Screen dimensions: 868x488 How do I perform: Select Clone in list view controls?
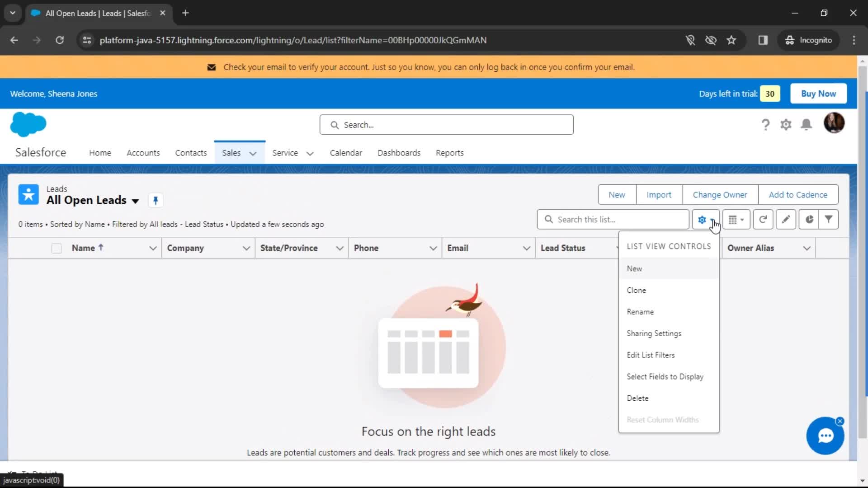coord(669,290)
